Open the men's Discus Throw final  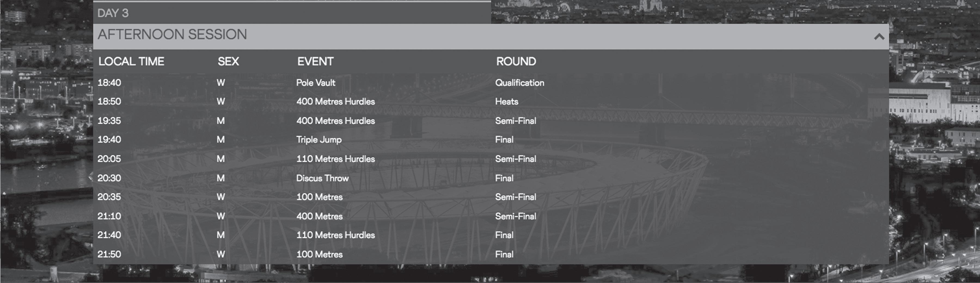pyautogui.click(x=322, y=178)
